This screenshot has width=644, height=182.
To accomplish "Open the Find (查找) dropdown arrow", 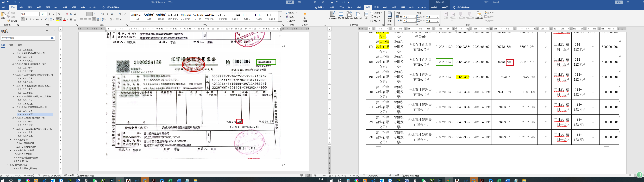I will tap(297, 13).
